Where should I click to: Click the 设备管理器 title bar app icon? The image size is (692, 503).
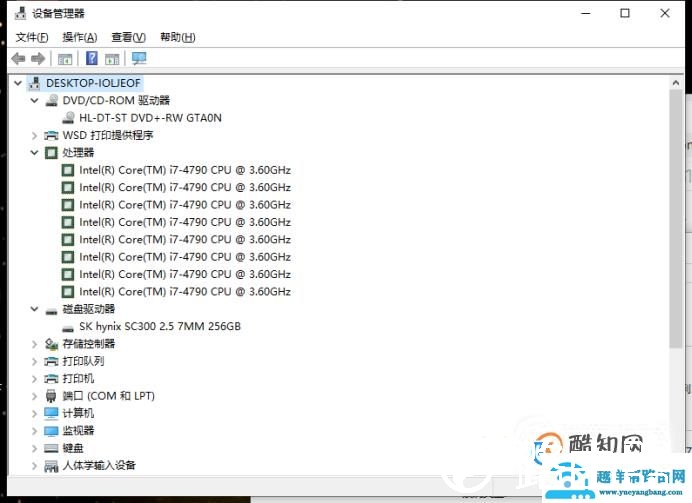click(20, 13)
